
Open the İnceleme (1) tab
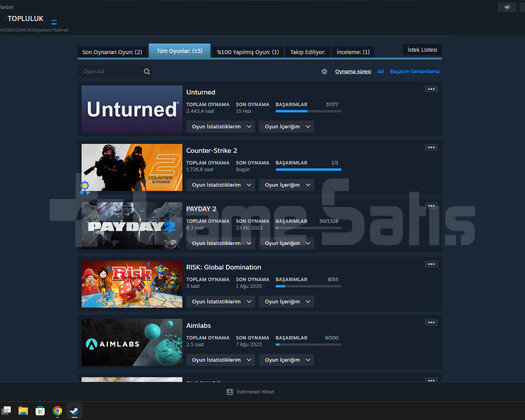[x=353, y=52]
